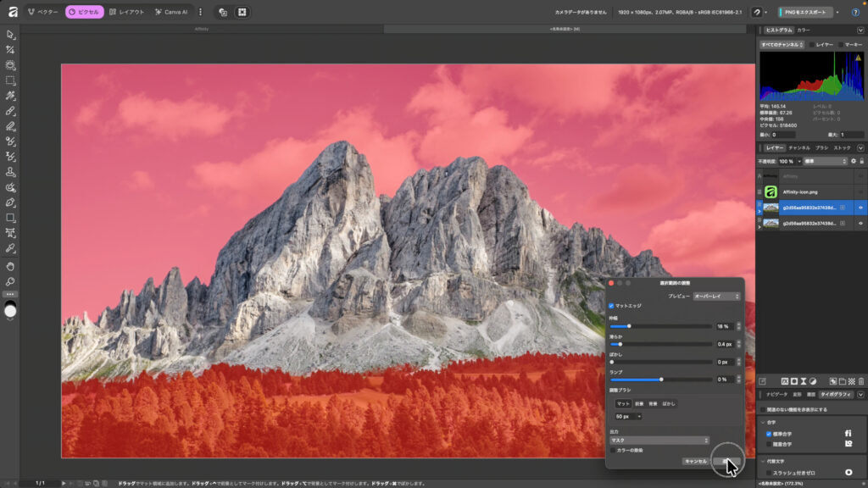Uncheck the マットエッジ checkbox

point(612,306)
